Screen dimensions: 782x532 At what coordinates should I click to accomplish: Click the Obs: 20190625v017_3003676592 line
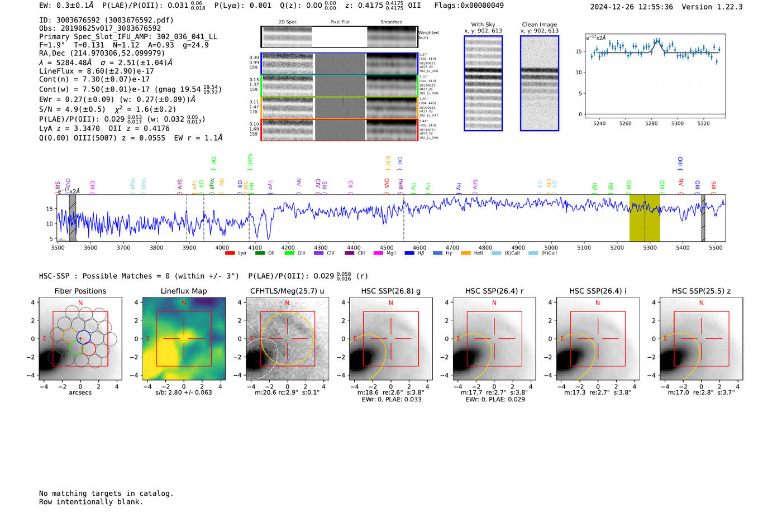pos(100,28)
